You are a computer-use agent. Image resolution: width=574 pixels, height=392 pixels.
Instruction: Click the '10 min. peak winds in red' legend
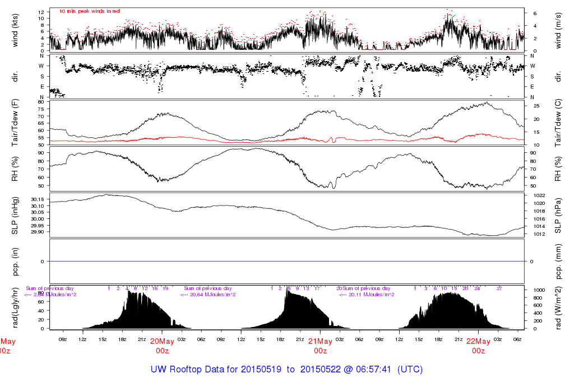(x=89, y=11)
